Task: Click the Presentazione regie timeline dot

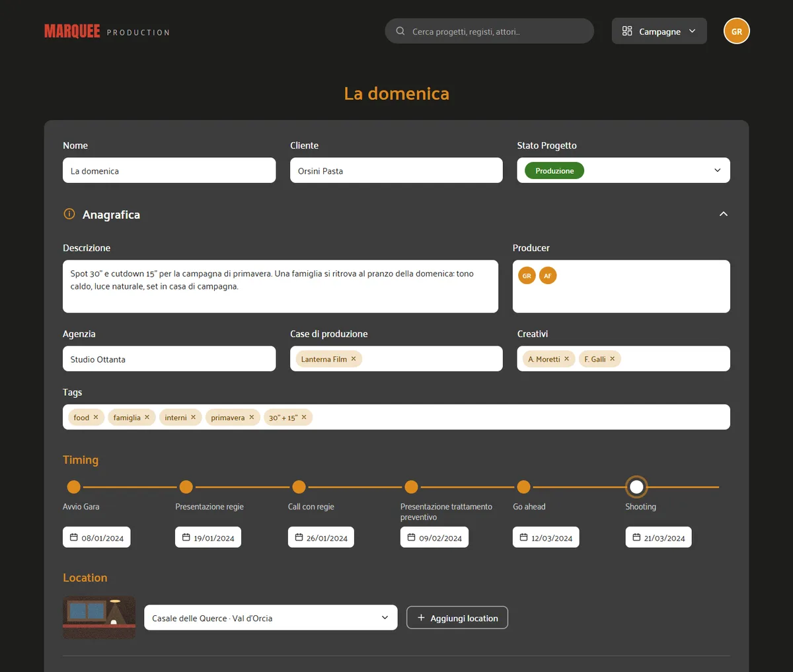Action: [186, 487]
